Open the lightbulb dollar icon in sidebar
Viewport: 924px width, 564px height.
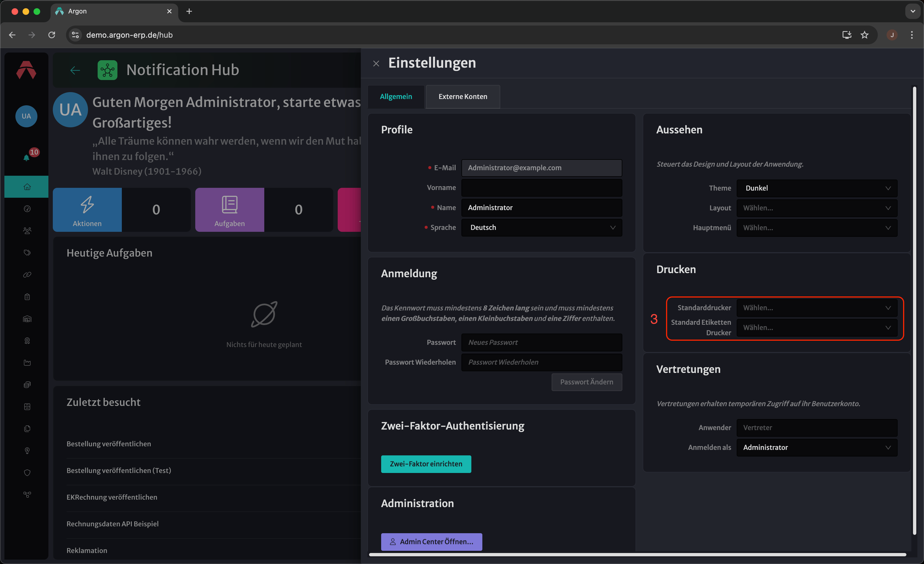coord(27,451)
